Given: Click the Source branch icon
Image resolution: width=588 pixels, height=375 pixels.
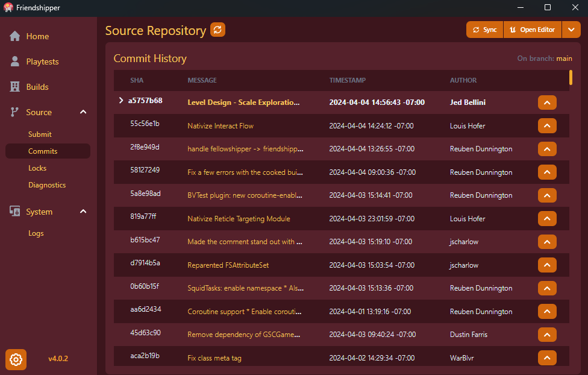Looking at the screenshot, I should pyautogui.click(x=14, y=112).
